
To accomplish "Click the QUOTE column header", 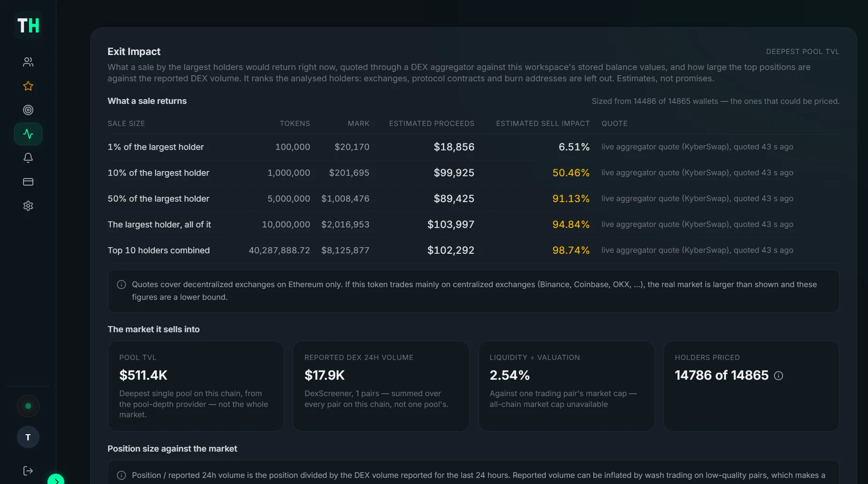I will point(614,124).
